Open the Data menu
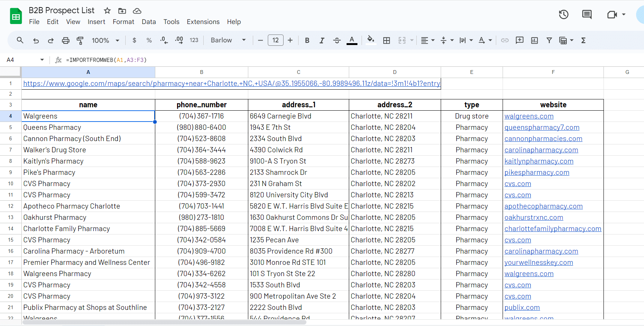This screenshot has width=644, height=326. click(x=149, y=22)
